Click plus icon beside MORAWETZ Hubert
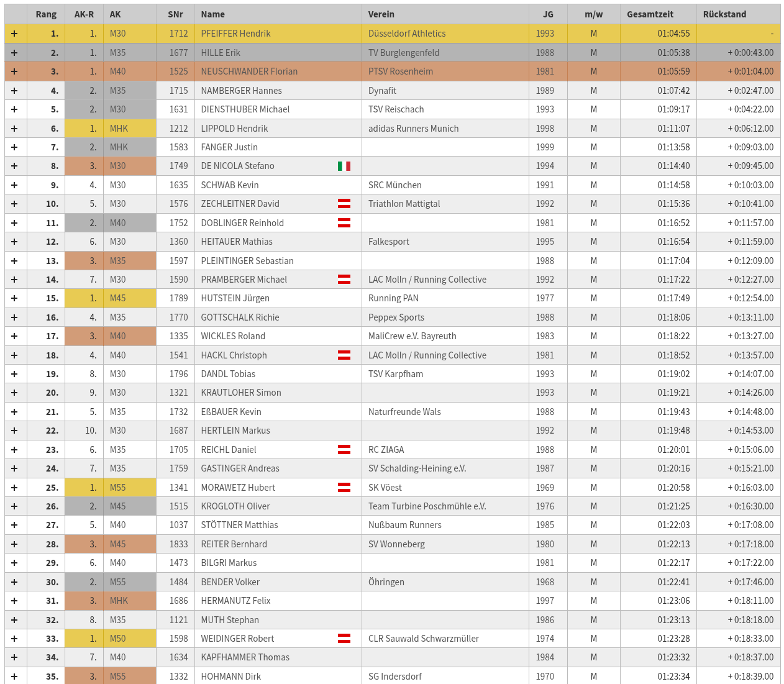Image resolution: width=784 pixels, height=684 pixels. (x=14, y=488)
